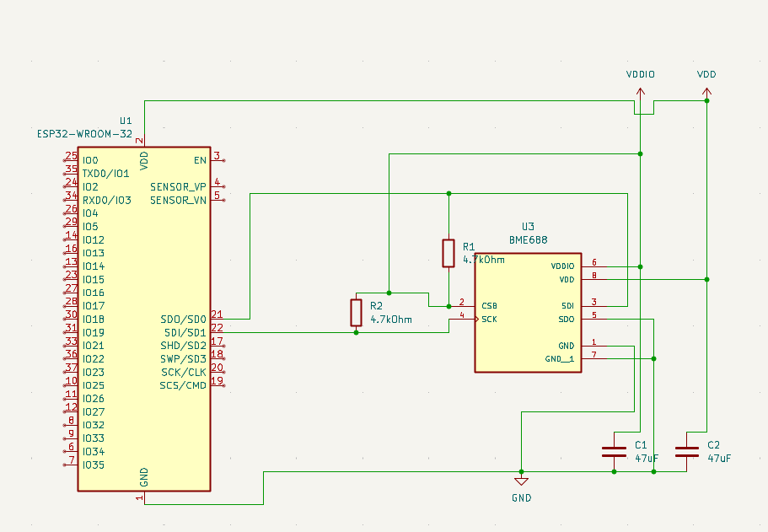
Task: Click the EN pin label on U1
Action: 200,160
